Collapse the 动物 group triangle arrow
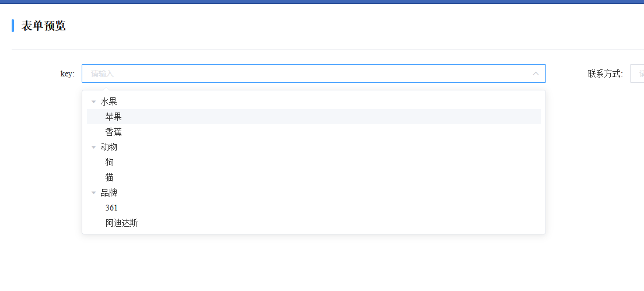This screenshot has width=644, height=291. tap(94, 148)
